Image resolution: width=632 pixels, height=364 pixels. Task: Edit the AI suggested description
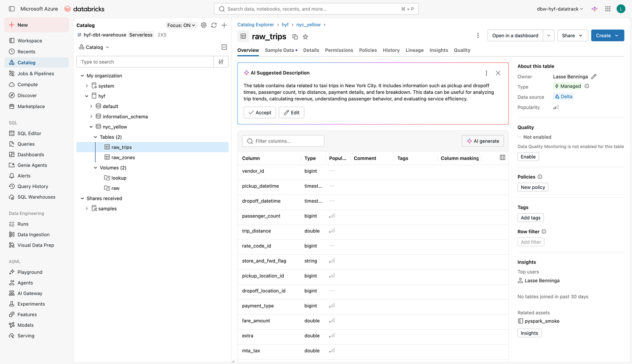coord(291,113)
